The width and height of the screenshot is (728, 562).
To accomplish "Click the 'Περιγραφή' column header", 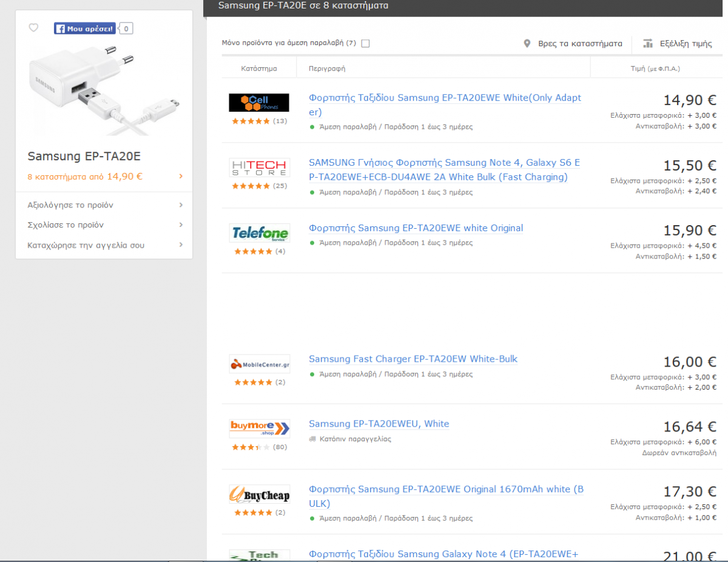I will (327, 69).
